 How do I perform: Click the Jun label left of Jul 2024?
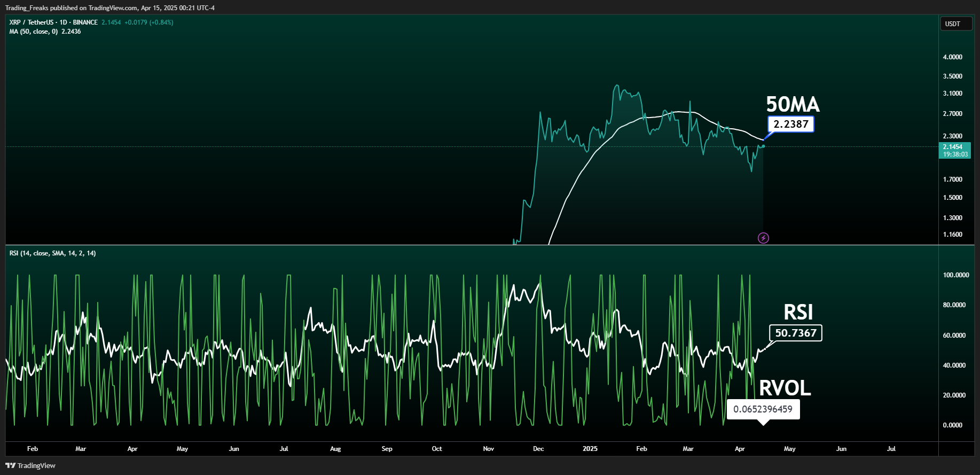[234, 449]
